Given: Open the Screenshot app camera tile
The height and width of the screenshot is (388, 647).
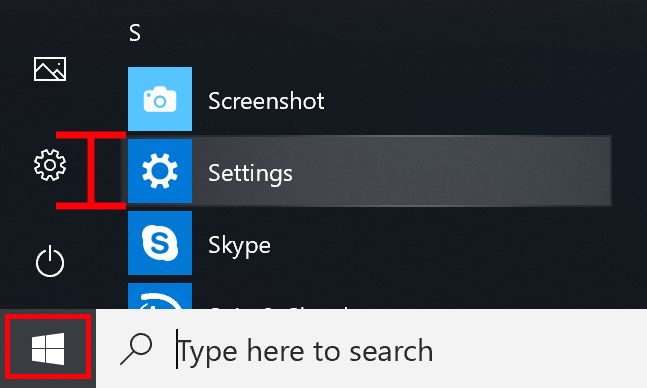Looking at the screenshot, I should tap(160, 99).
